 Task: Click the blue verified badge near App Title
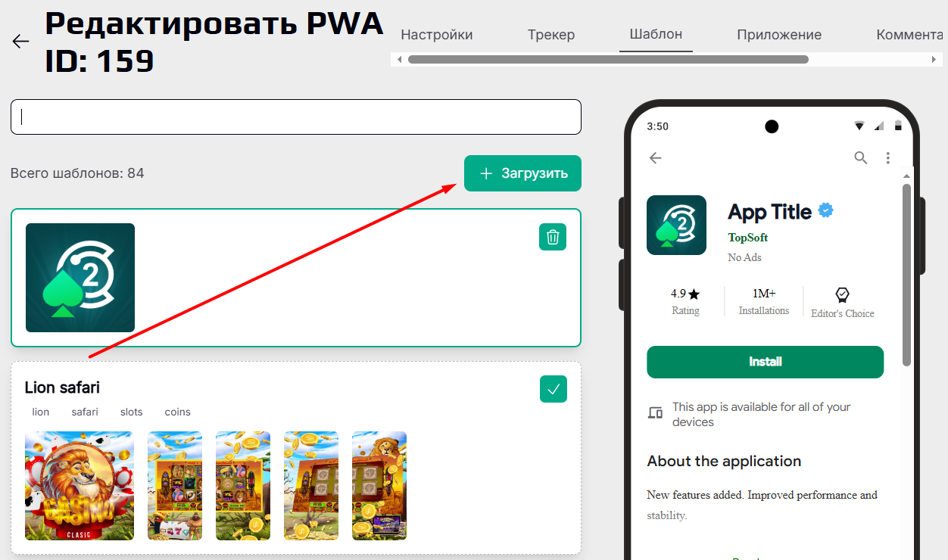point(826,211)
